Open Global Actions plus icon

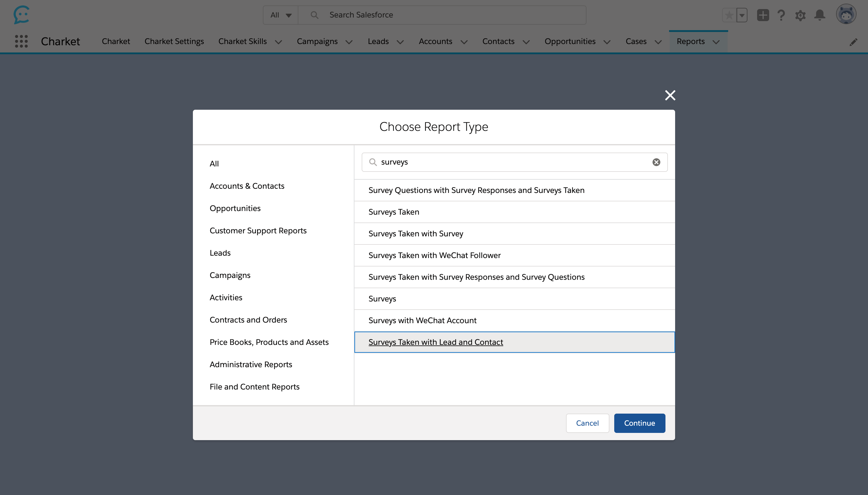[763, 15]
